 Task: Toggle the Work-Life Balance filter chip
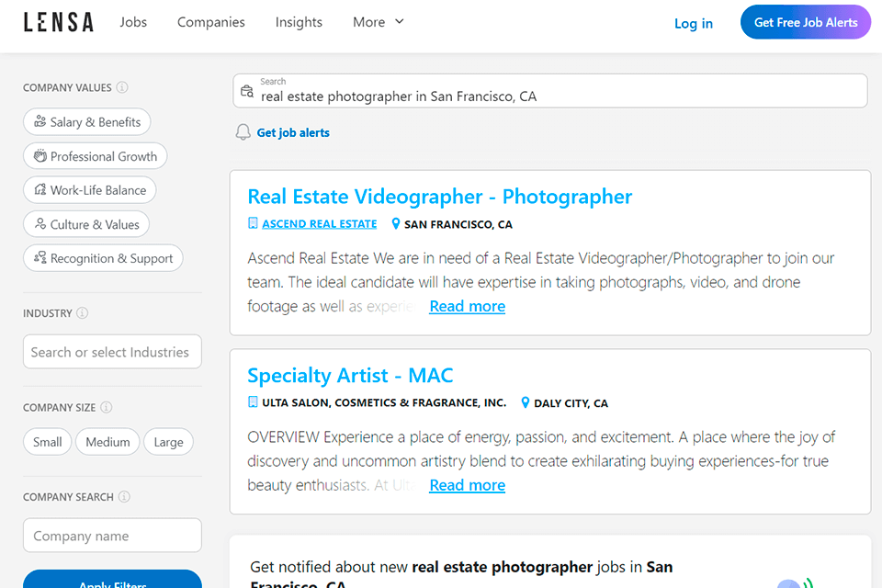(x=89, y=190)
